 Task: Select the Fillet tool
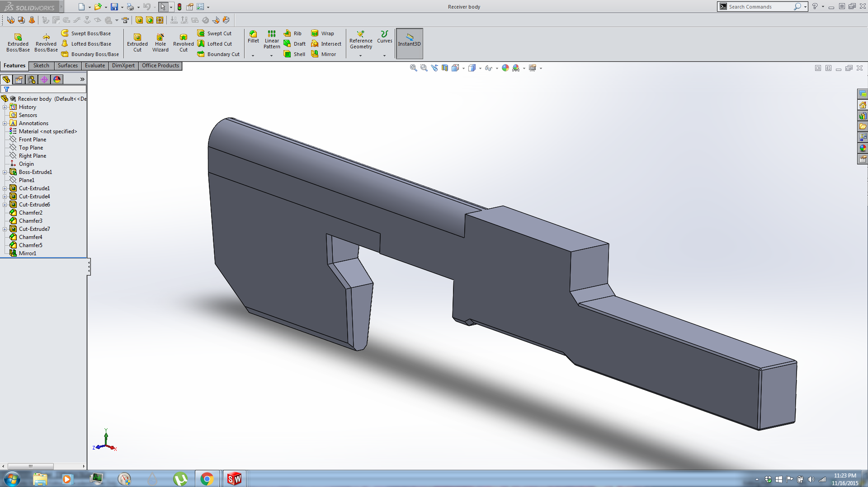coord(253,37)
